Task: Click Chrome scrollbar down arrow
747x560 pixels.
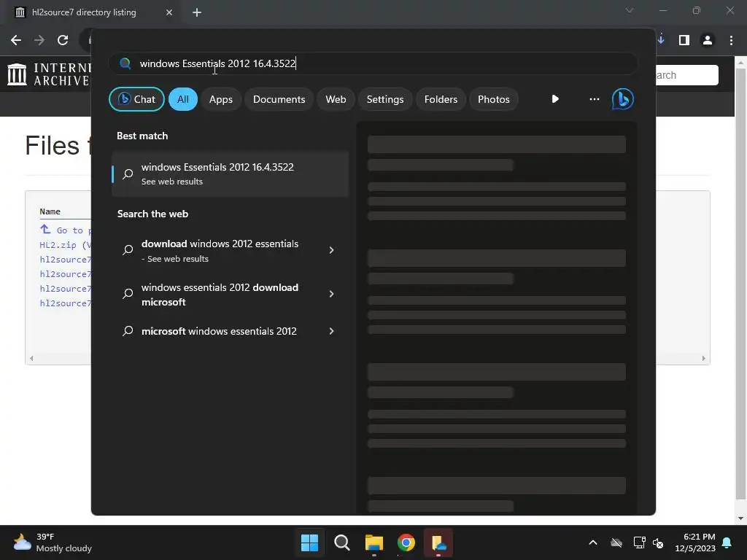Action: (740, 518)
